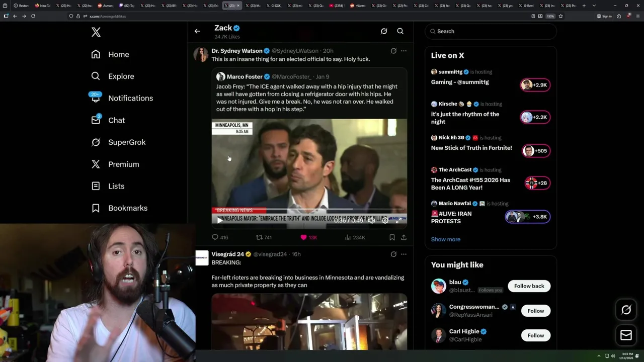Click the search icon in profile header
Screen dimensions: 644x362
(x=400, y=31)
